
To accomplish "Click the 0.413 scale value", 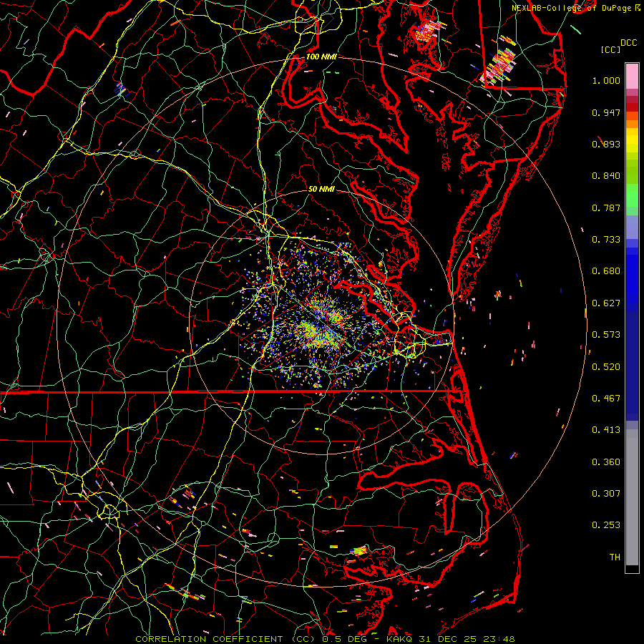I will click(606, 430).
